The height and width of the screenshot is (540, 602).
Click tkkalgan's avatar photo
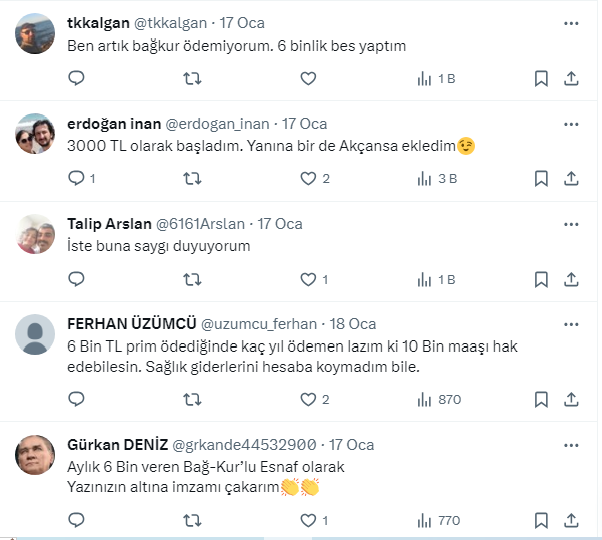pos(36,35)
